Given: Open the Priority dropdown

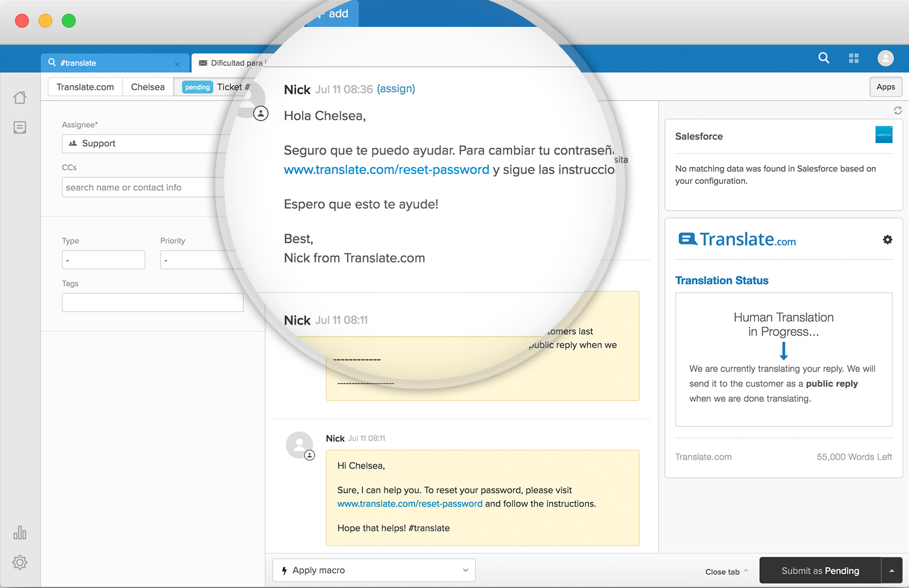Looking at the screenshot, I should click(202, 260).
